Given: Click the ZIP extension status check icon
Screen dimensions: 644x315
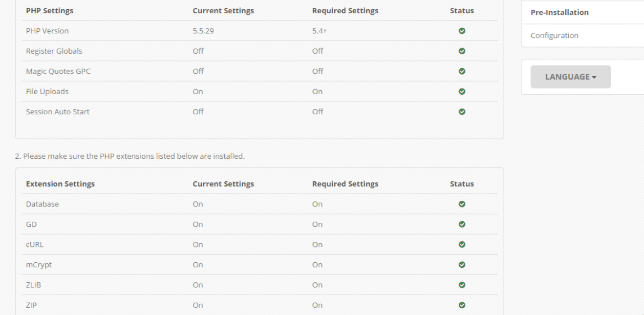Looking at the screenshot, I should point(462,305).
